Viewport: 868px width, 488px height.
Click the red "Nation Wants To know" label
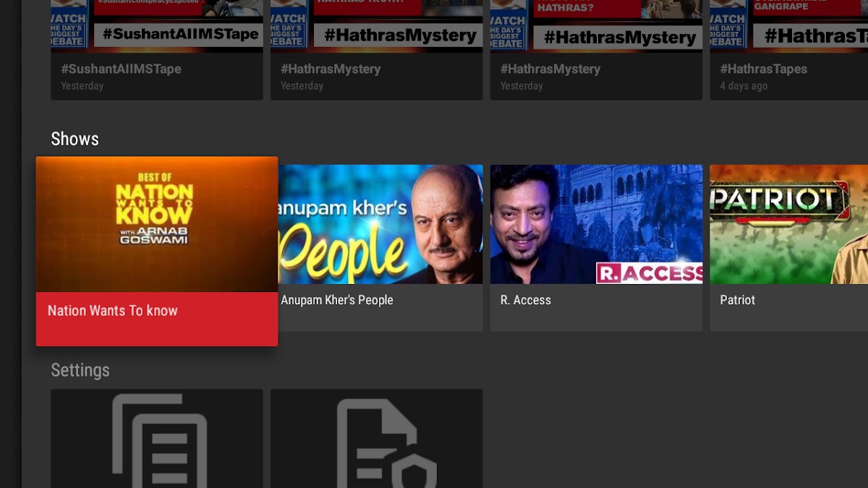(x=113, y=311)
